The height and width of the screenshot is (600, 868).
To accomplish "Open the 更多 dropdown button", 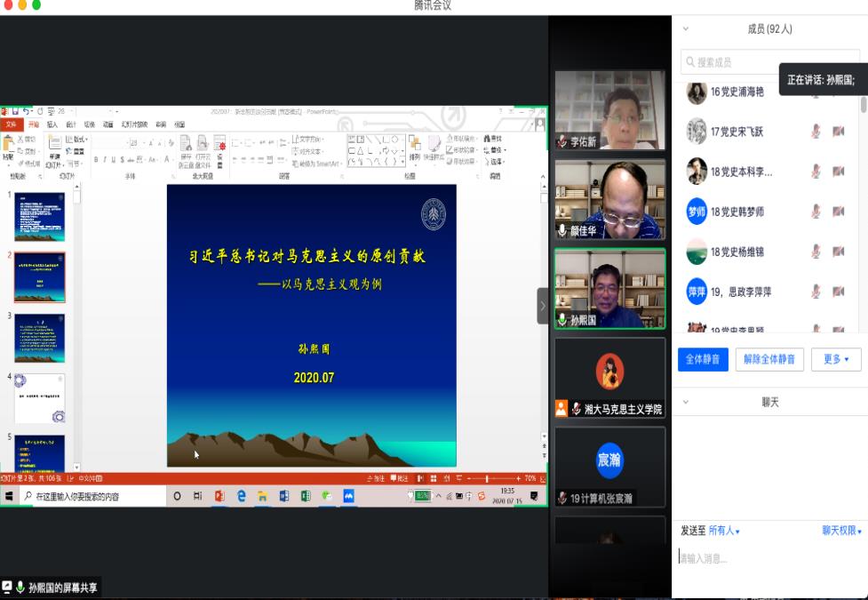I will (836, 359).
